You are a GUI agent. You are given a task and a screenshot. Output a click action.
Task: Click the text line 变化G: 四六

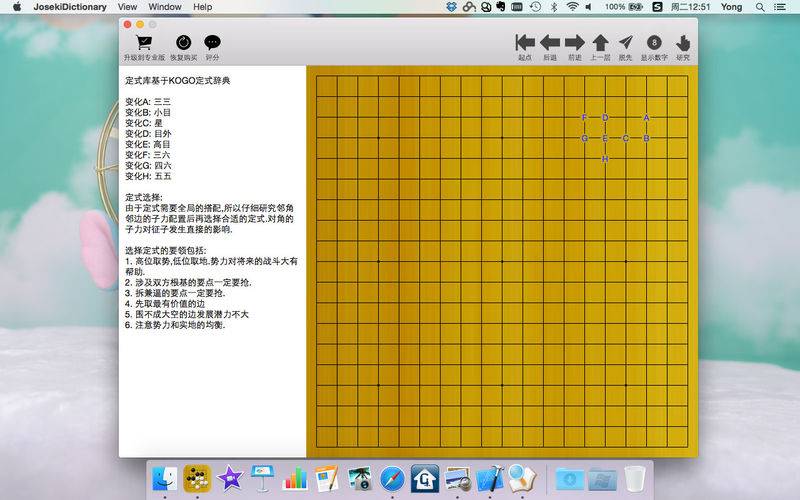[148, 165]
